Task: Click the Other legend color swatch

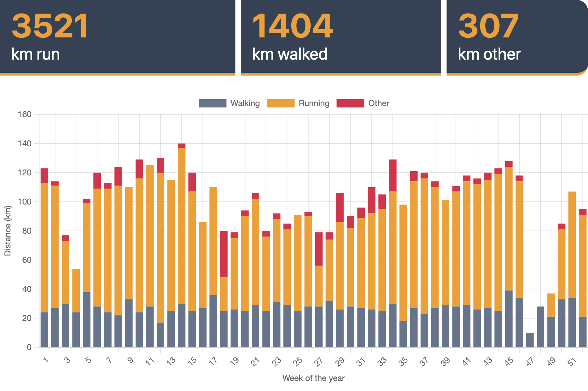Action: (x=350, y=103)
